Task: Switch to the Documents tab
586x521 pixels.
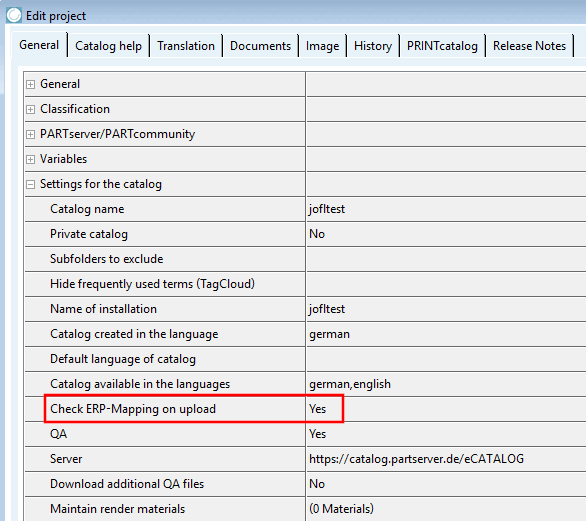Action: tap(260, 46)
